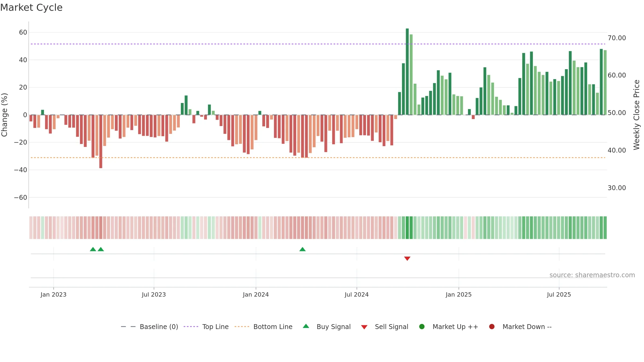Image resolution: width=644 pixels, height=362 pixels.
Task: Click the Weekly Close Price axis title
Action: click(636, 115)
